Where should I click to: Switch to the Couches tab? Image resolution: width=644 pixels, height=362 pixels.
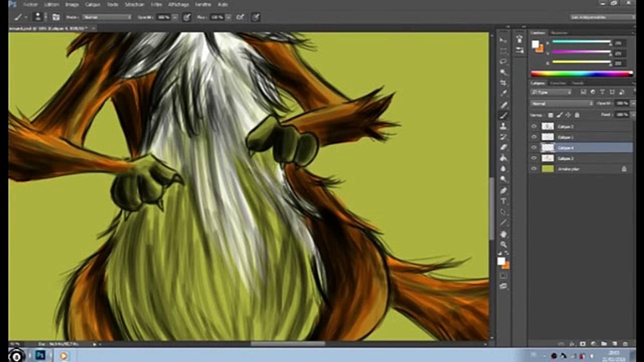557,83
